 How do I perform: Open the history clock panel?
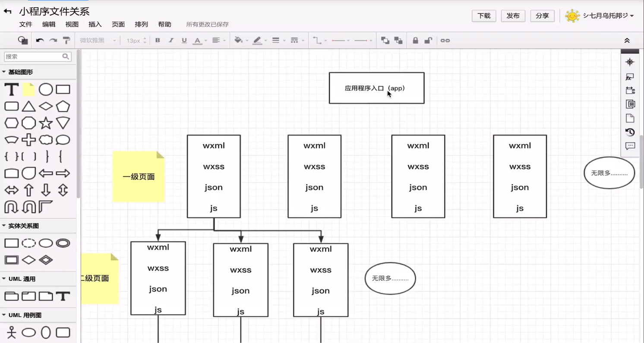pyautogui.click(x=630, y=132)
